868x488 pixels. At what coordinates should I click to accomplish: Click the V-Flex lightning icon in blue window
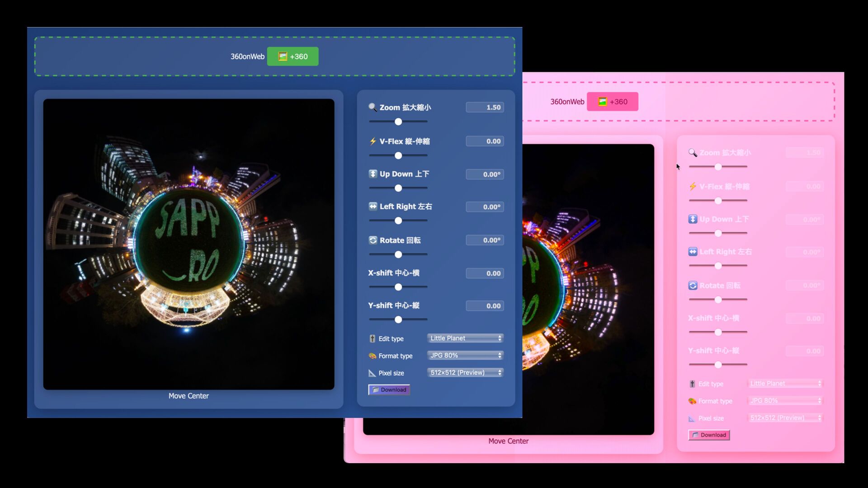pyautogui.click(x=373, y=141)
